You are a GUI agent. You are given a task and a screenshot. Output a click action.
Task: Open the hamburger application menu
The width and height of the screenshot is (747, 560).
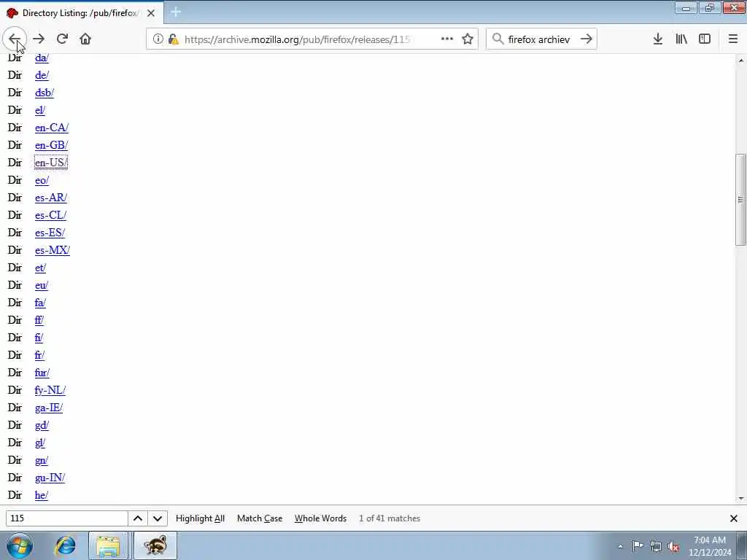pyautogui.click(x=733, y=39)
